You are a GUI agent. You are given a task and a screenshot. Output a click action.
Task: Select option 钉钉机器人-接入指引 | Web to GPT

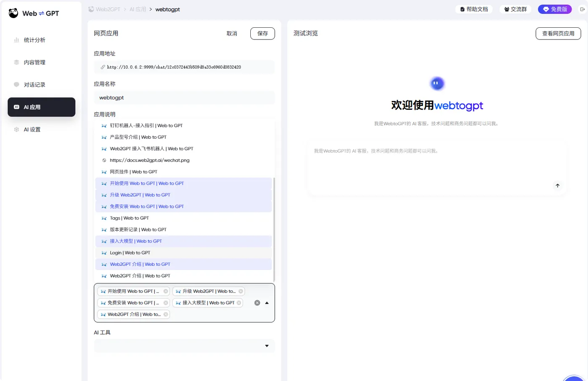click(184, 125)
